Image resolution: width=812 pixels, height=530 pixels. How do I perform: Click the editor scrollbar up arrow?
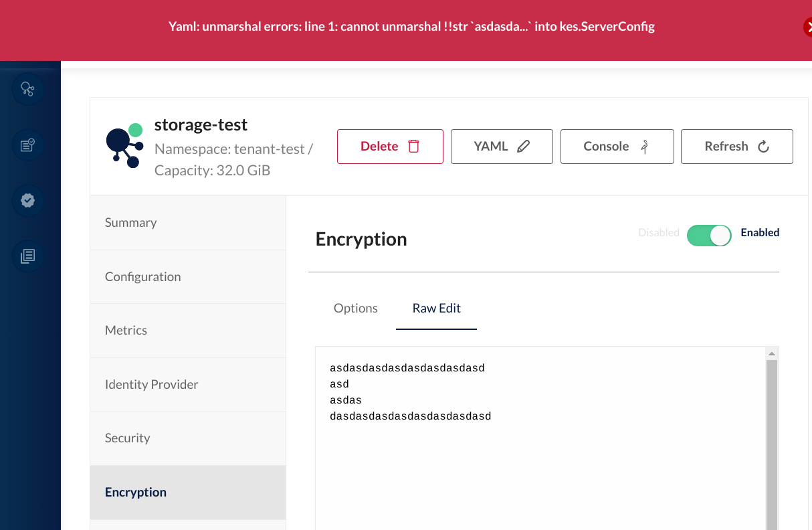point(772,353)
